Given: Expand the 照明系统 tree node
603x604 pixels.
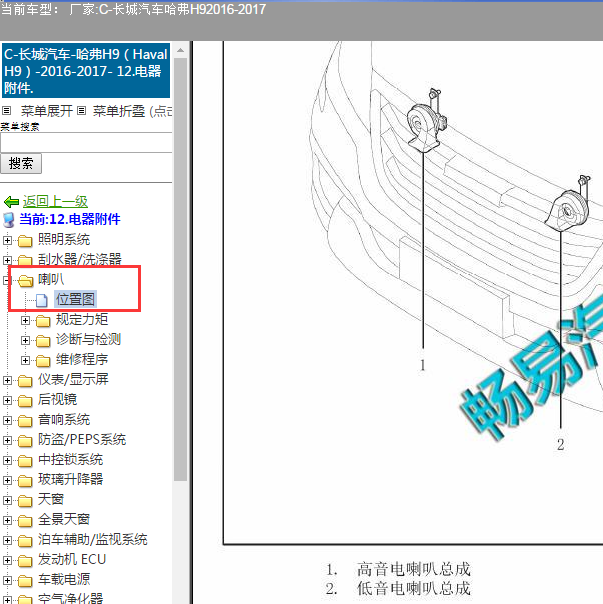Looking at the screenshot, I should tap(7, 240).
